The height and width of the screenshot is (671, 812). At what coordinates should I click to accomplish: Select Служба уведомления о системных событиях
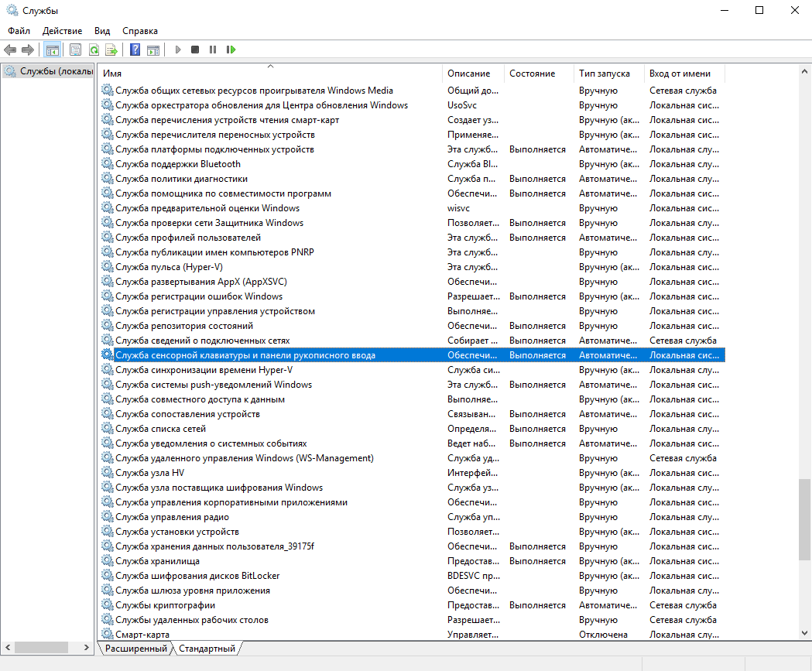point(413,443)
